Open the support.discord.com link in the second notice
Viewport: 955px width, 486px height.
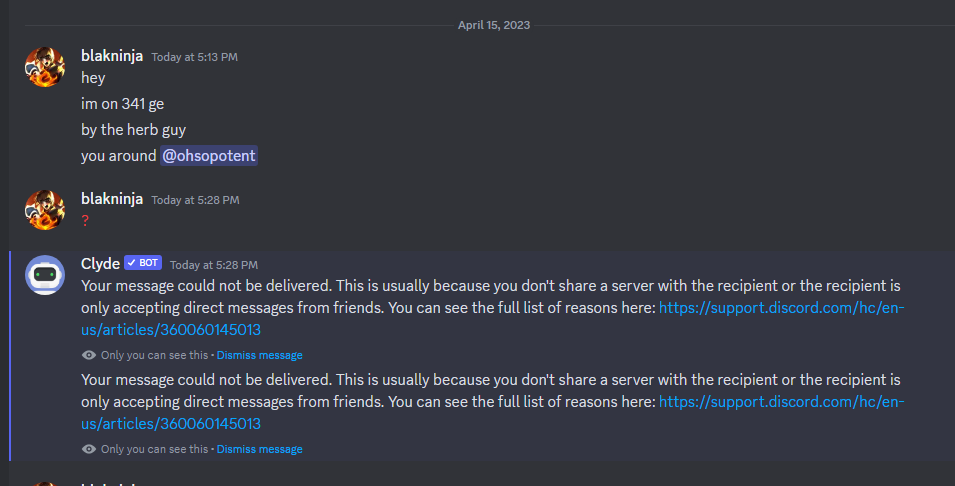point(780,402)
